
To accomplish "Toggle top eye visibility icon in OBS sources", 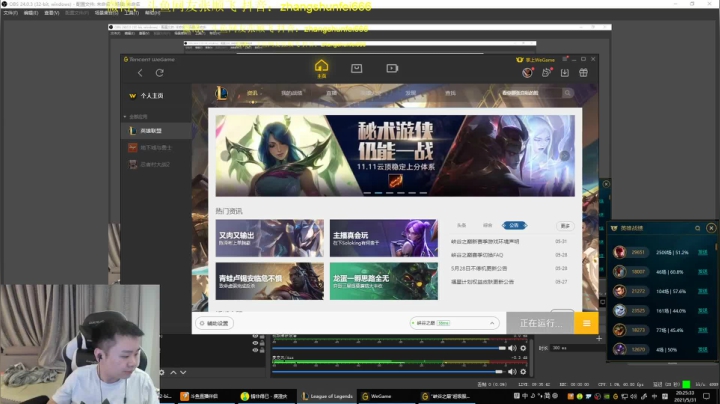I will [255, 336].
